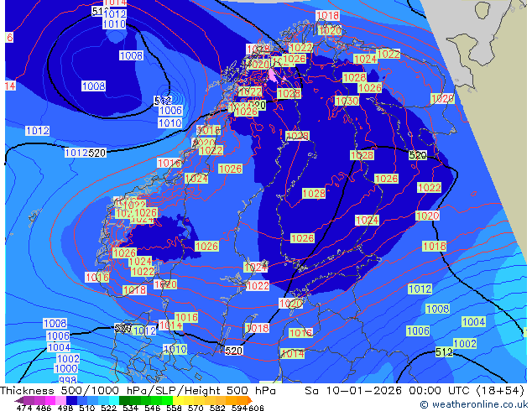Image resolution: width=532 pixels, height=411 pixels.
Task: Click the 998 isobar label
Action: [67, 379]
